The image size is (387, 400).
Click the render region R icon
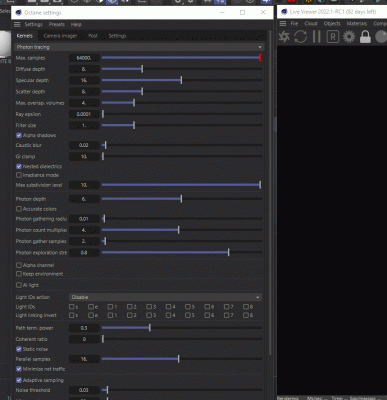pos(332,37)
